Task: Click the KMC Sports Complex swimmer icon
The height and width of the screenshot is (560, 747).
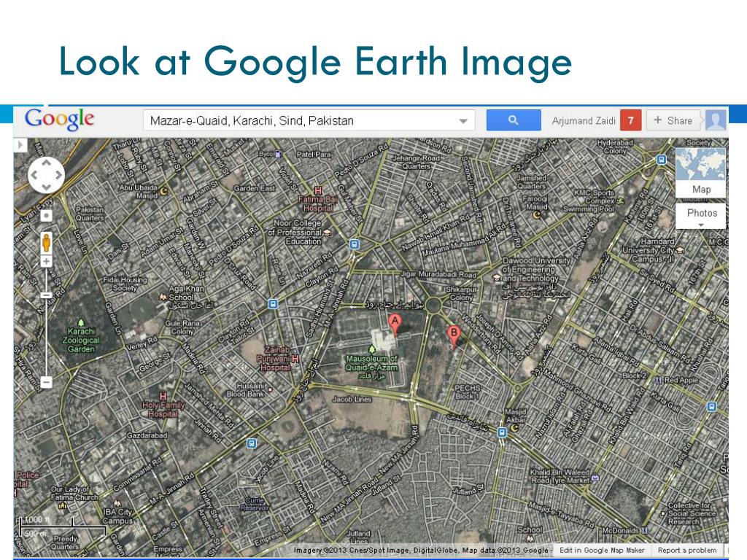Action: click(x=620, y=201)
